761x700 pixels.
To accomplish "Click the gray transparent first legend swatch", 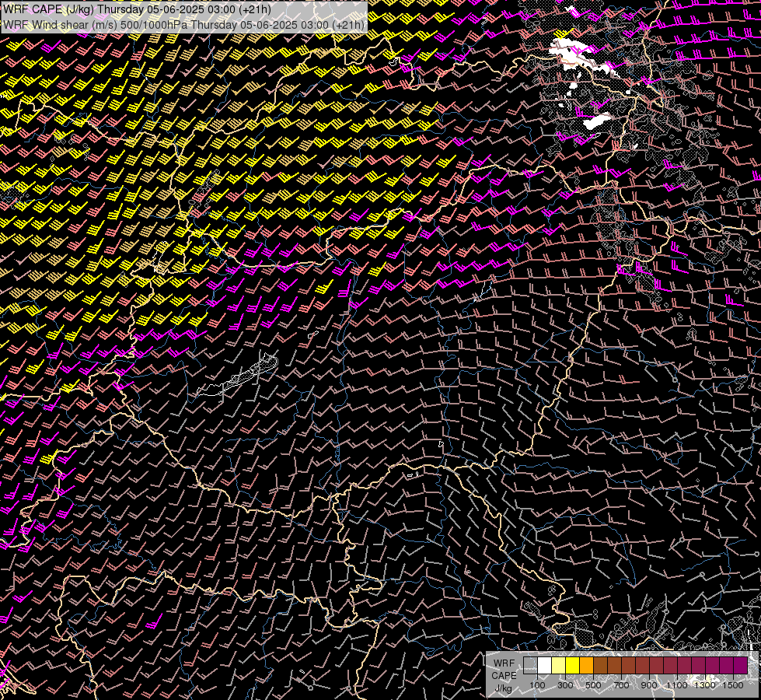I will click(x=530, y=665).
